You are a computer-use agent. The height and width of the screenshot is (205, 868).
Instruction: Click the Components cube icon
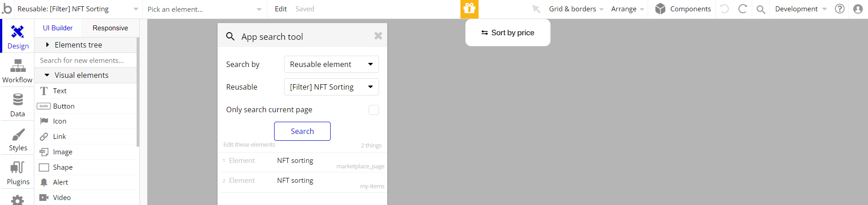660,9
